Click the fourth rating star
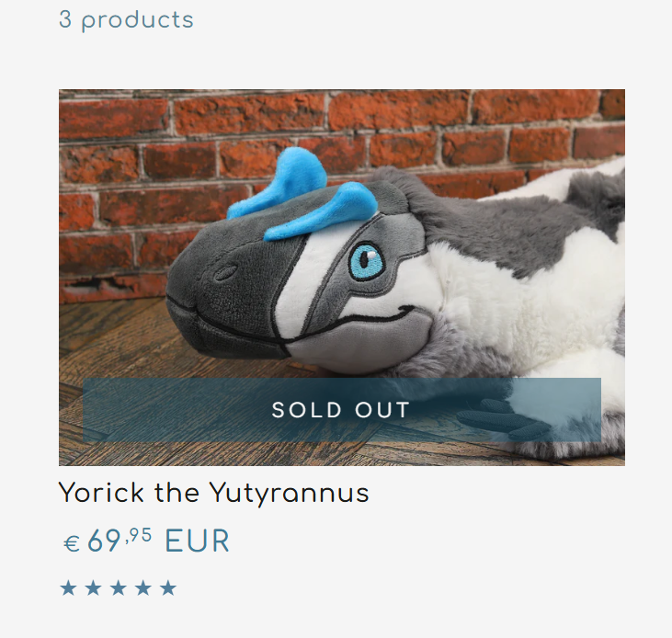Viewport: 672px width, 638px height. (142, 587)
